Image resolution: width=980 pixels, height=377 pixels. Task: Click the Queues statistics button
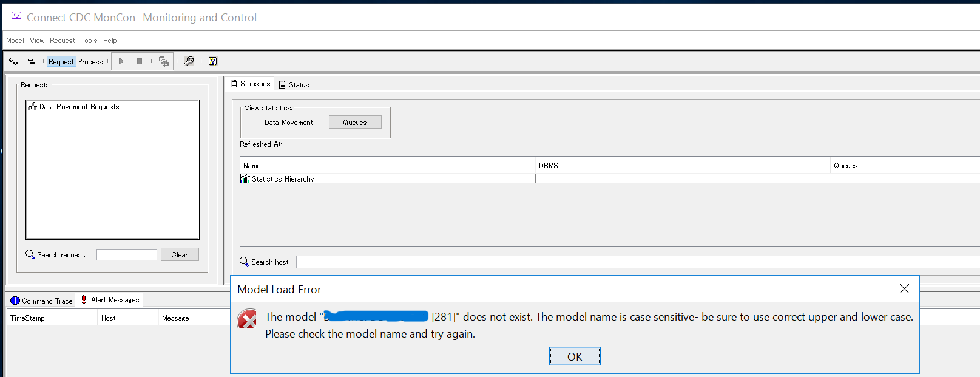click(x=355, y=123)
